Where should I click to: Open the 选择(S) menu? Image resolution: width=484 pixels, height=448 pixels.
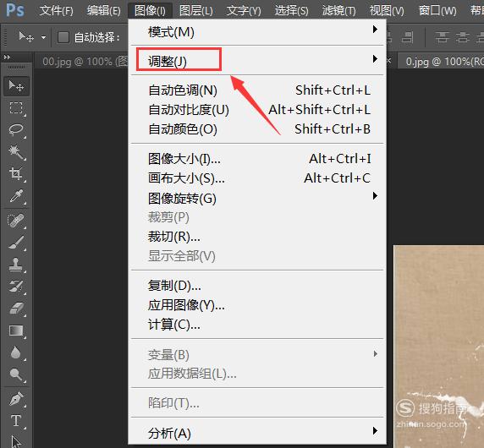point(291,11)
